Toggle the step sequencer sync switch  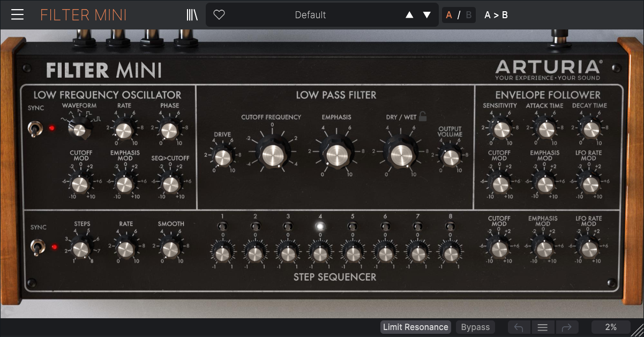pyautogui.click(x=36, y=247)
